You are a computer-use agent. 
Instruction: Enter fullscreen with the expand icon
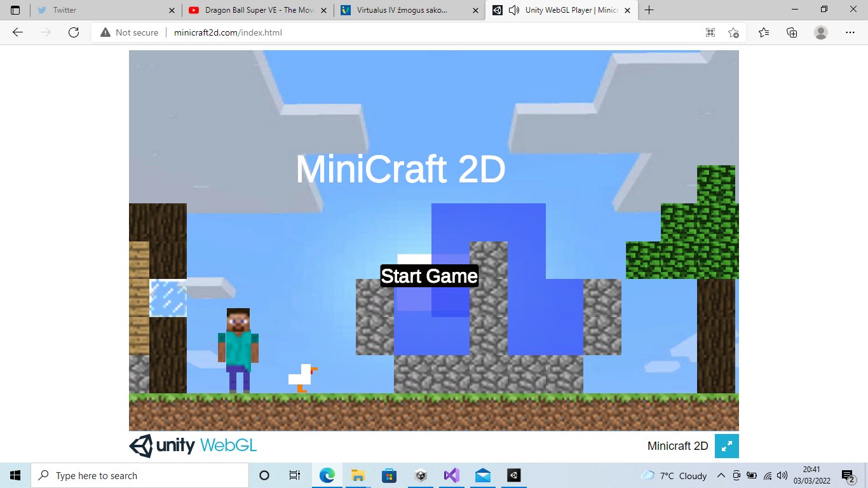(726, 446)
